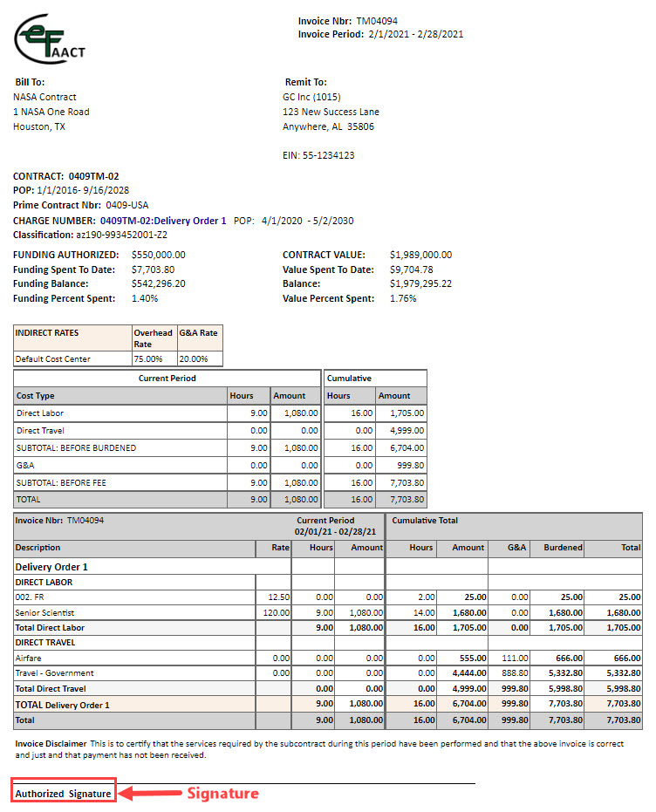
Task: Click the Invoice Period date range
Action: 415,35
